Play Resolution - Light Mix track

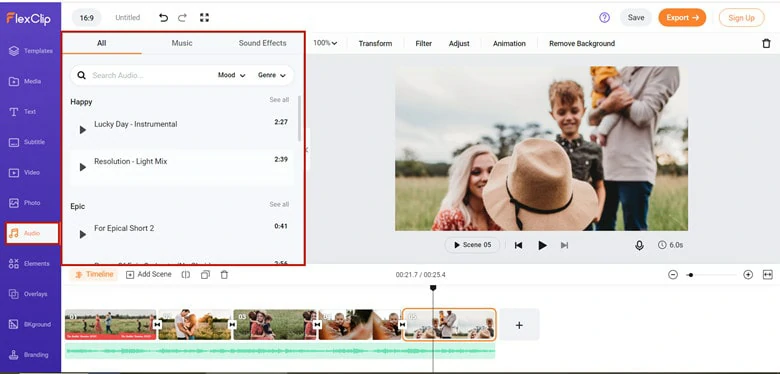(83, 167)
